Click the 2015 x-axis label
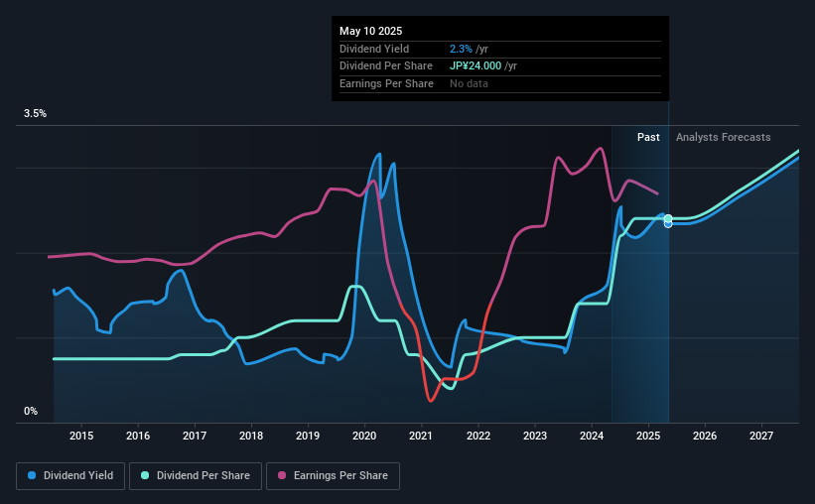 coord(81,436)
